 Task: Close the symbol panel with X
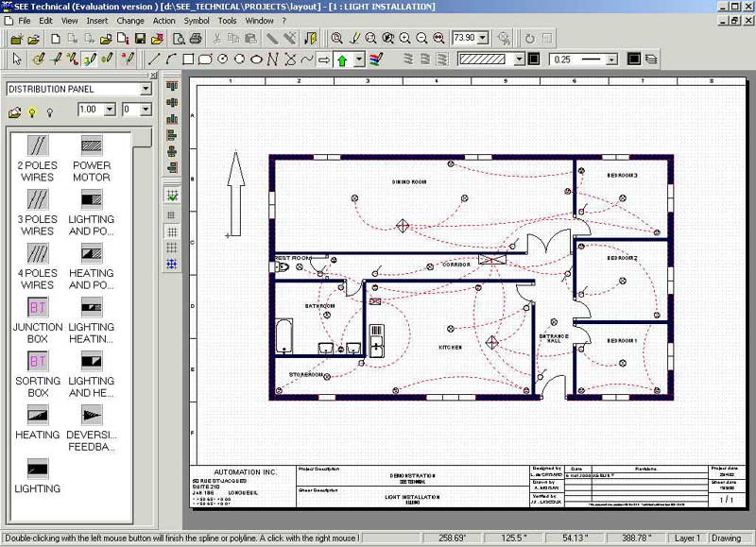pos(153,76)
